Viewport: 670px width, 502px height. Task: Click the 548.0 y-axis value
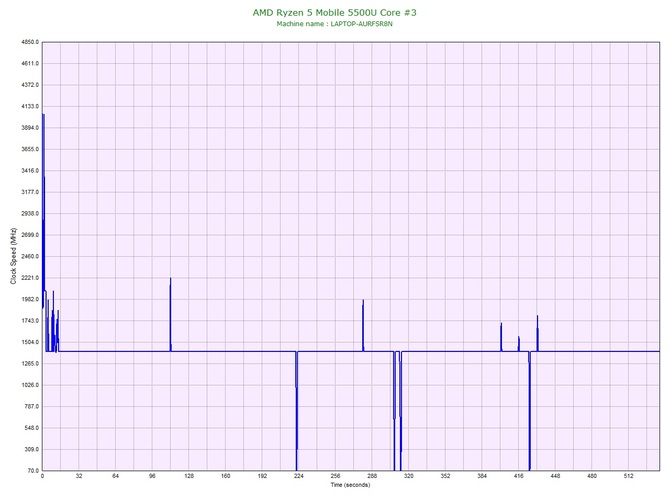[x=31, y=428]
